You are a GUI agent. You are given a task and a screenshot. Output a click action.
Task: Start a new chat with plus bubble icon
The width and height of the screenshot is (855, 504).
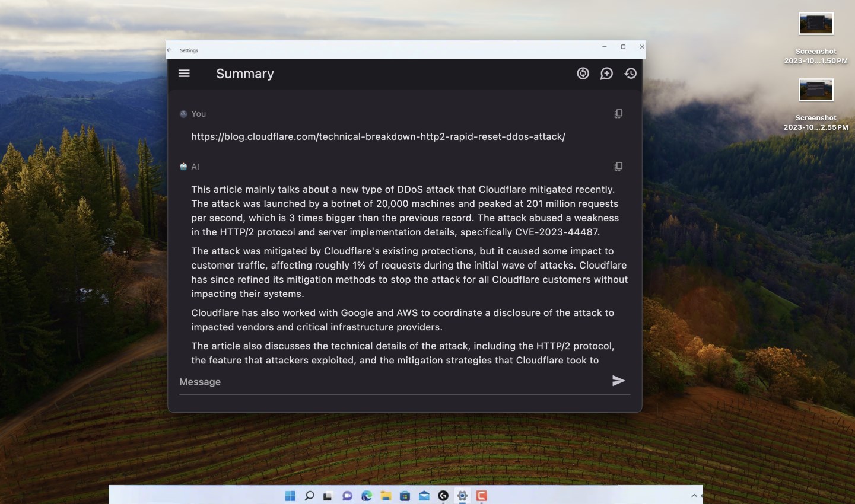tap(606, 74)
